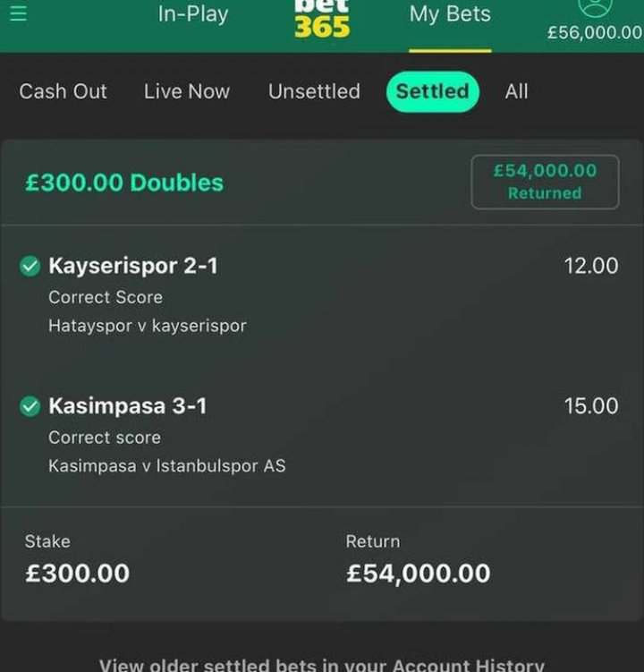Image resolution: width=644 pixels, height=672 pixels.
Task: Tap the green tick beside Kayserispor 2-1
Action: [30, 266]
